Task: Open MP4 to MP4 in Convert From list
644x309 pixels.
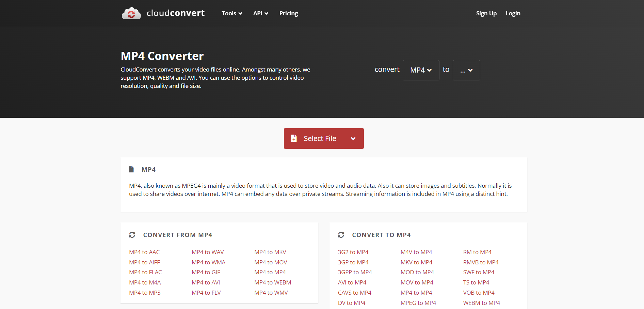Action: [270, 272]
